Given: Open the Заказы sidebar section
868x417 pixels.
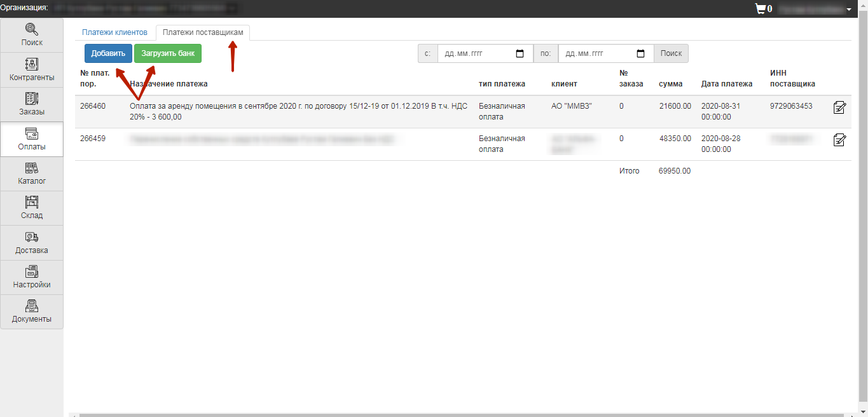Looking at the screenshot, I should coord(32,105).
